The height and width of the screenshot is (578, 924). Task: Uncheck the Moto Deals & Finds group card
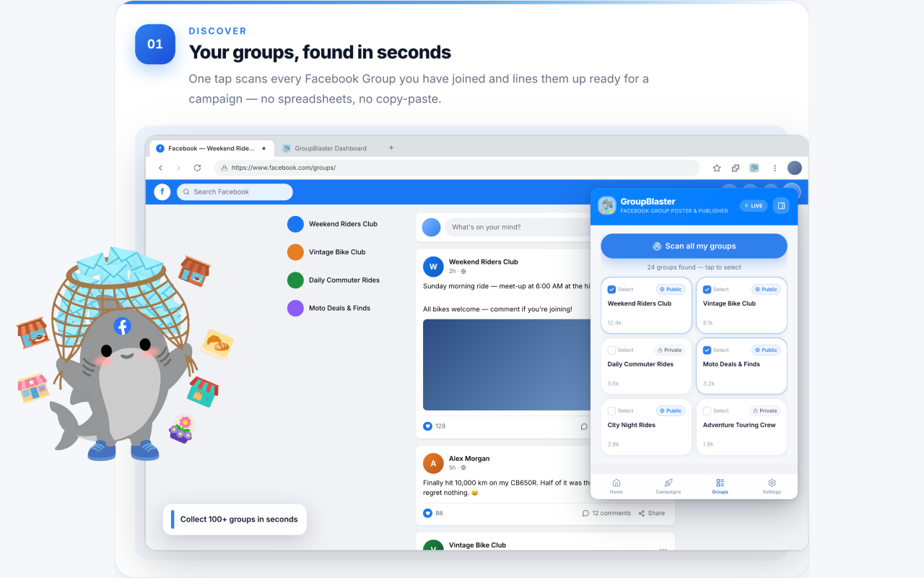click(x=707, y=350)
